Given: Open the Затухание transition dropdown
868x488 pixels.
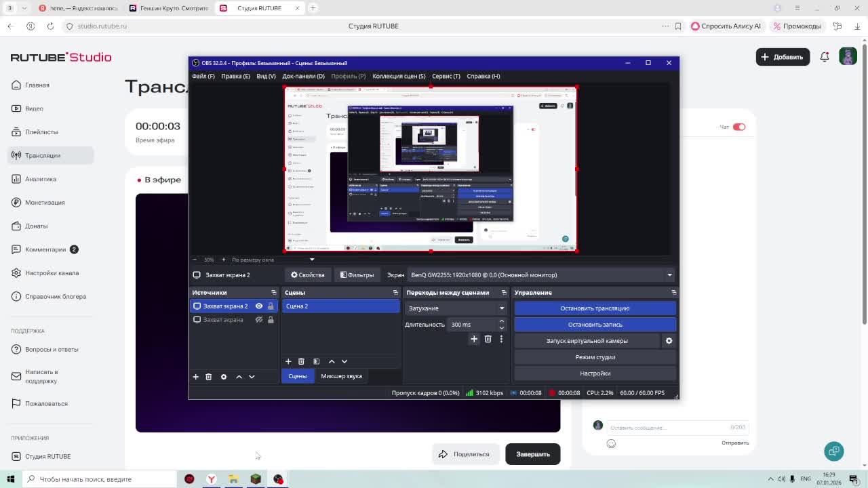Looking at the screenshot, I should click(456, 308).
